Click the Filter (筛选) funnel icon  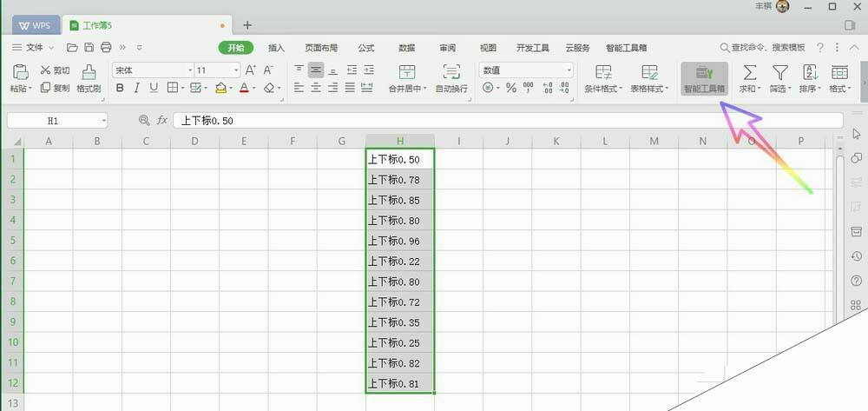click(780, 72)
